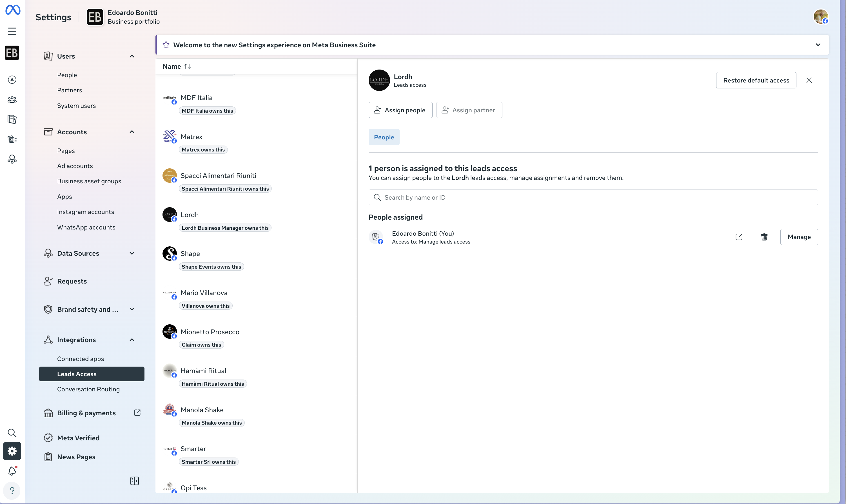
Task: Open Conversation Routing menu item
Action: [88, 389]
